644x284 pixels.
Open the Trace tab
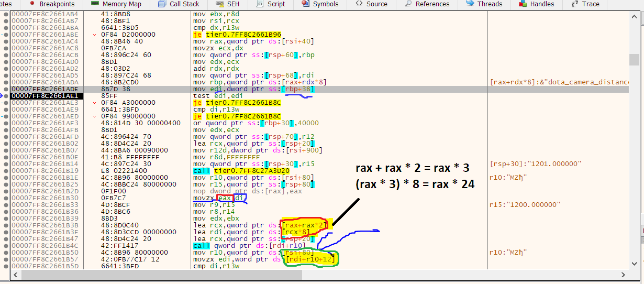[x=585, y=4]
